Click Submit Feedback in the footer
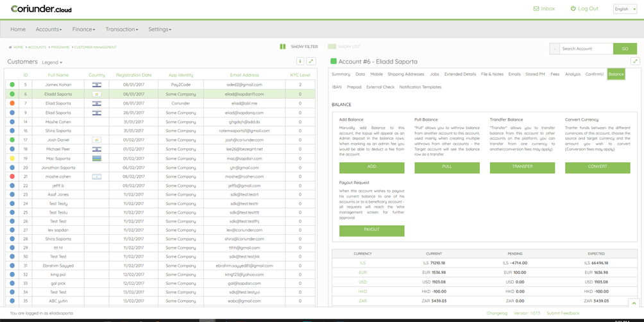 563,314
